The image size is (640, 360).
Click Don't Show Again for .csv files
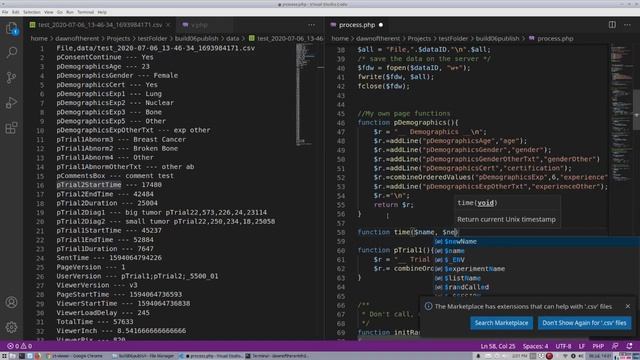pos(584,323)
